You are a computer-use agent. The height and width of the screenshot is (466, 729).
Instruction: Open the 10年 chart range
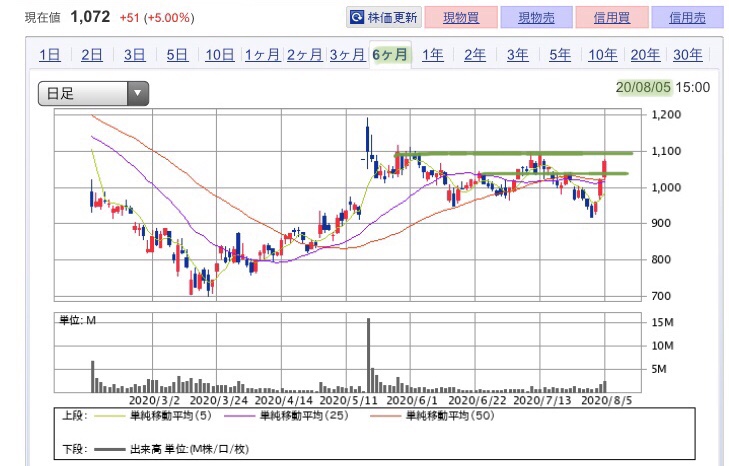[603, 55]
